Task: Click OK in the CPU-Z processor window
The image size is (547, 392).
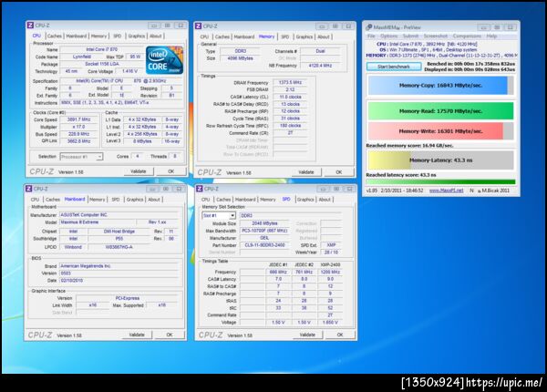Action: click(171, 171)
